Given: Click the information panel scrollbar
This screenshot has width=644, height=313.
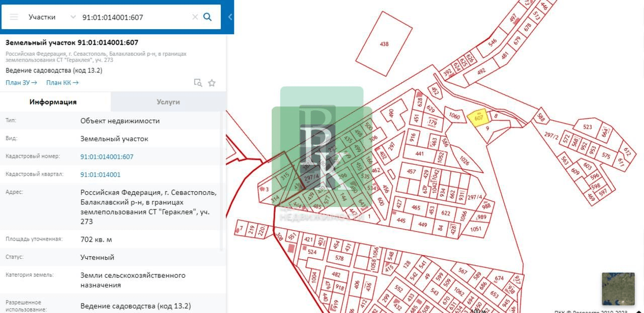Looking at the screenshot, I should [x=222, y=181].
